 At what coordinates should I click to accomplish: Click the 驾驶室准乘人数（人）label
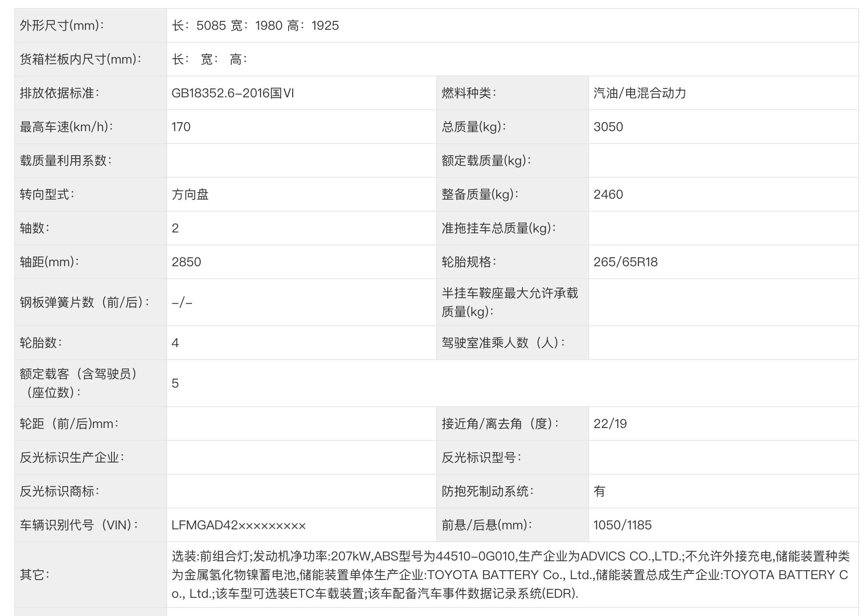click(x=504, y=343)
